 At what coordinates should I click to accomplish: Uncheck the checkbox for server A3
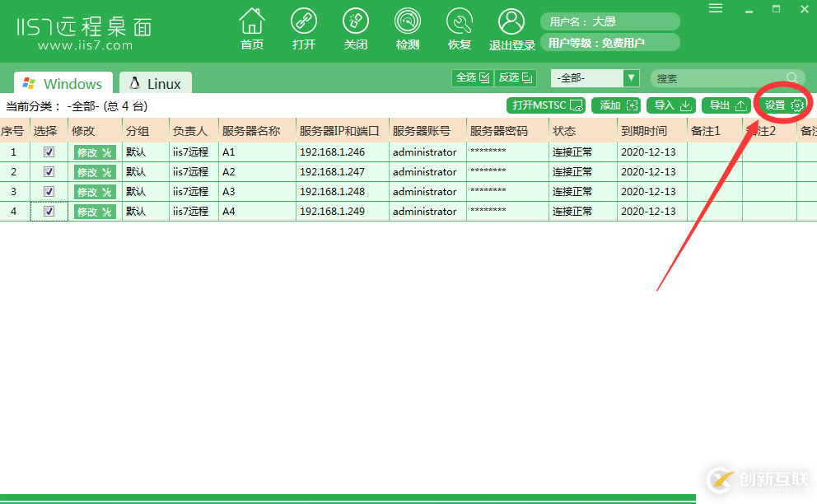(x=49, y=191)
